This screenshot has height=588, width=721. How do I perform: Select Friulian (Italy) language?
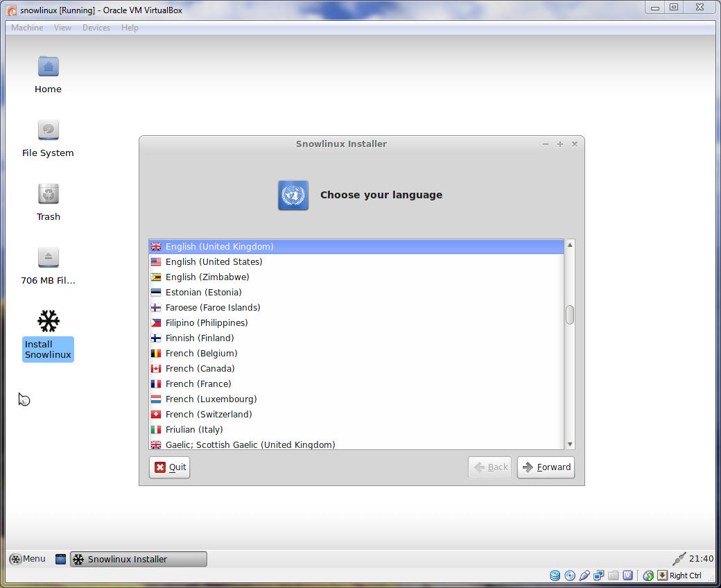tap(356, 429)
